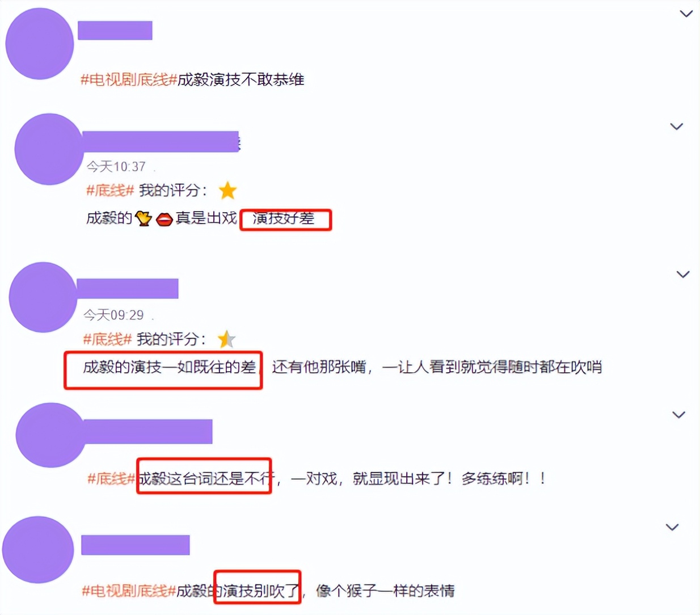Open avatar of the 多练练啊 commenter

click(51, 435)
